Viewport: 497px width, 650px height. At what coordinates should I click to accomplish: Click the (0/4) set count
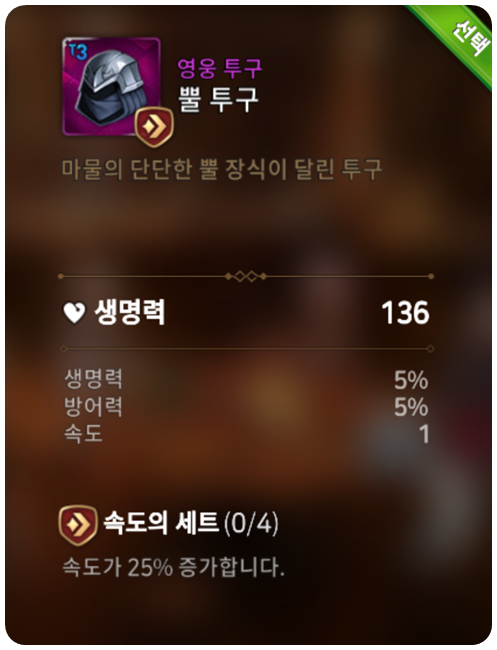pos(251,524)
